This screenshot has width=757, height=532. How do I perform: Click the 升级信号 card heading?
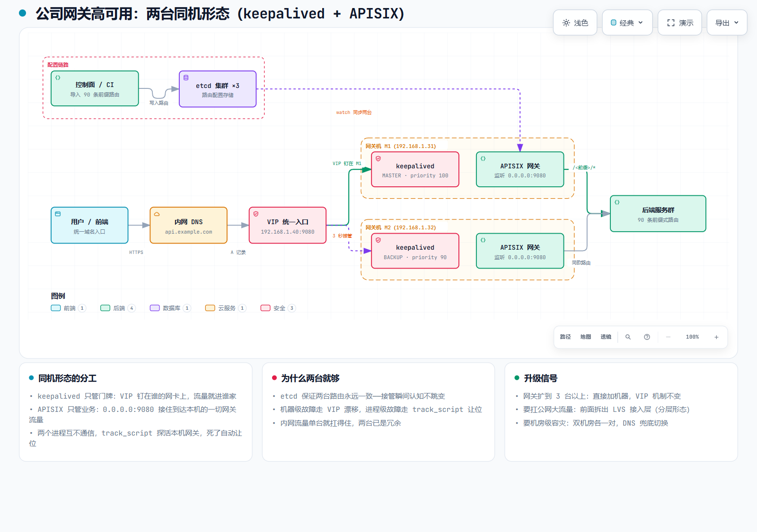[x=541, y=378]
